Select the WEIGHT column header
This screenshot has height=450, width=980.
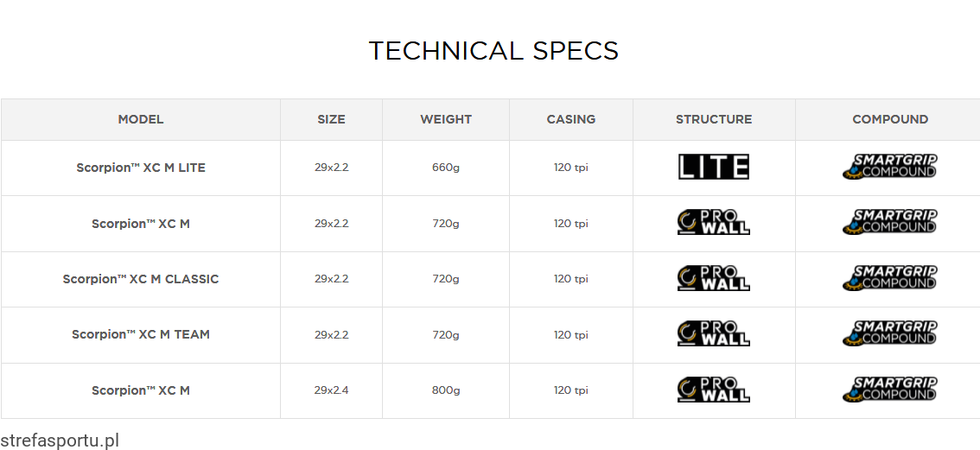pyautogui.click(x=446, y=119)
